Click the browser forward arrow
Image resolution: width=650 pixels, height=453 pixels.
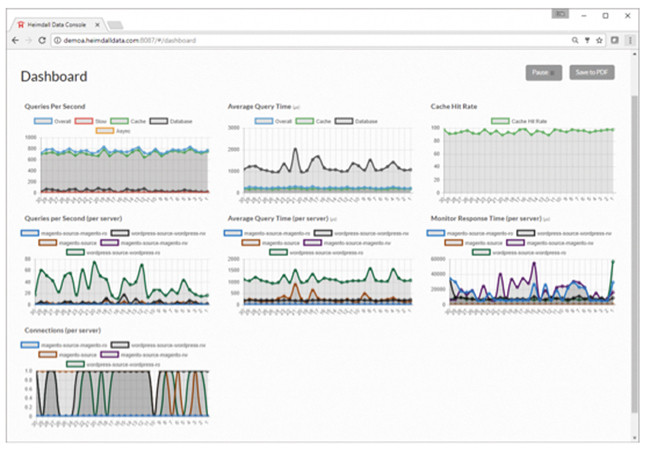(28, 40)
